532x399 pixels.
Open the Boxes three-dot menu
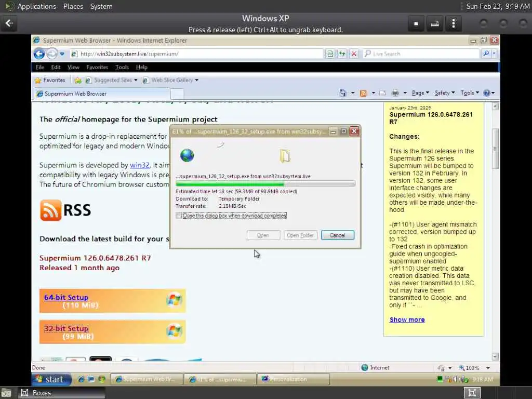(x=454, y=23)
